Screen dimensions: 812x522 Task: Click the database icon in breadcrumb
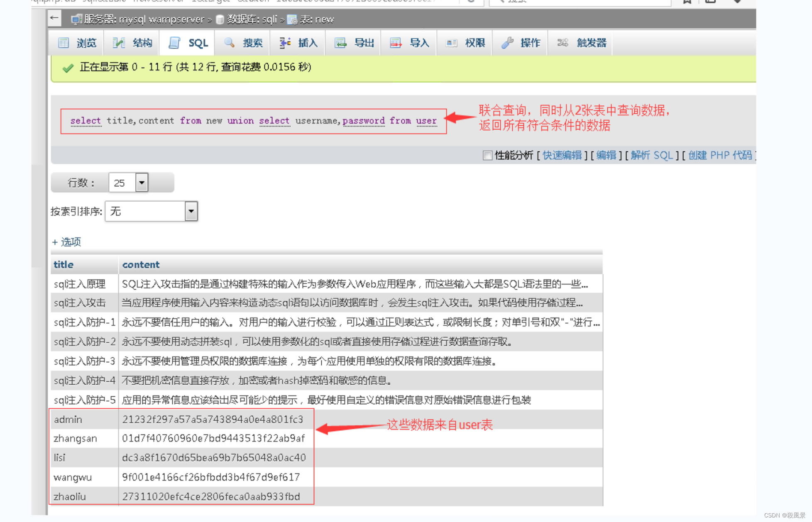(x=220, y=20)
